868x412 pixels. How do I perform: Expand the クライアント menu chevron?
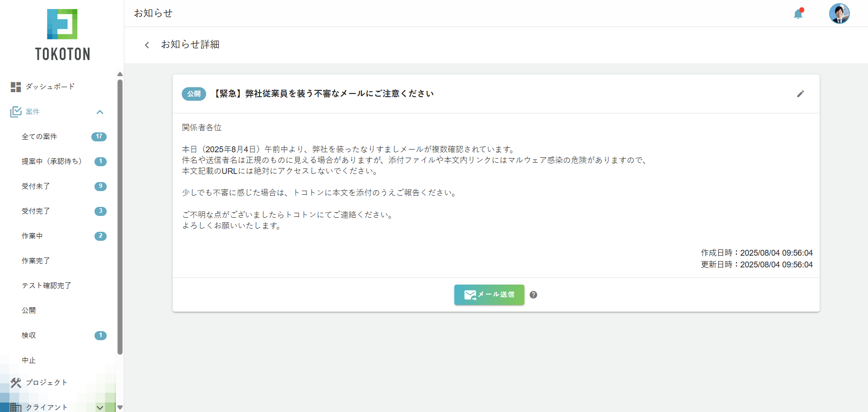100,407
